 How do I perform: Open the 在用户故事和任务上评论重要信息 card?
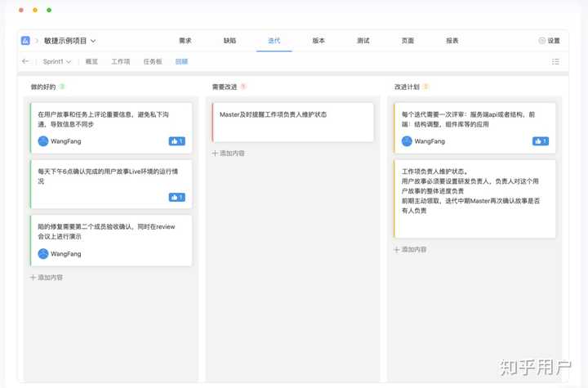coord(111,127)
